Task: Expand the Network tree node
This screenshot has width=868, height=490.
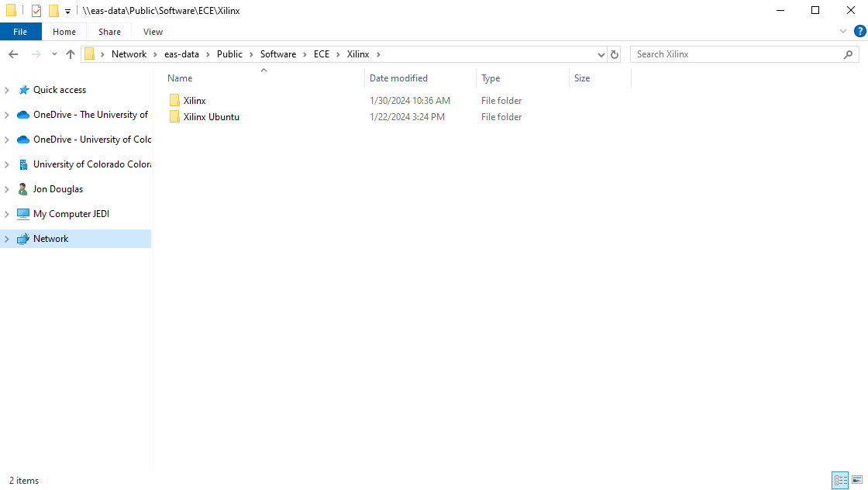Action: (x=7, y=240)
